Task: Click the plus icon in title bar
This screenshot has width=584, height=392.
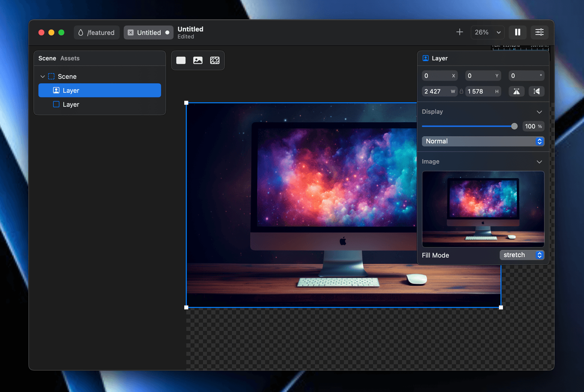Action: 460,32
